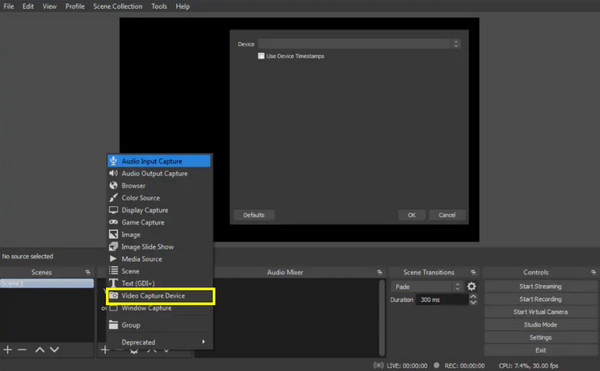Image resolution: width=600 pixels, height=371 pixels.
Task: Click Start Recording
Action: pyautogui.click(x=540, y=299)
